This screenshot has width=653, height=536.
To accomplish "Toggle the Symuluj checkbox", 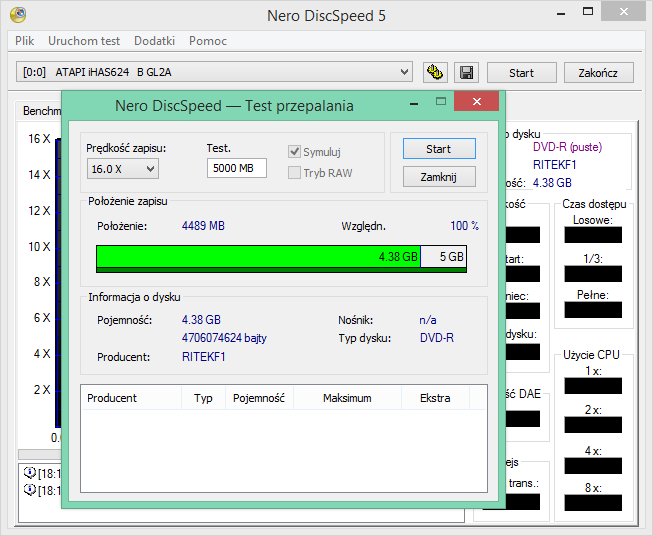I will (295, 152).
